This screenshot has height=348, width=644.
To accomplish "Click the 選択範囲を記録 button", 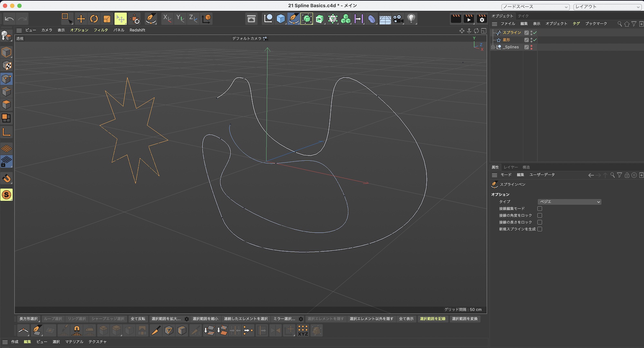I will (432, 319).
